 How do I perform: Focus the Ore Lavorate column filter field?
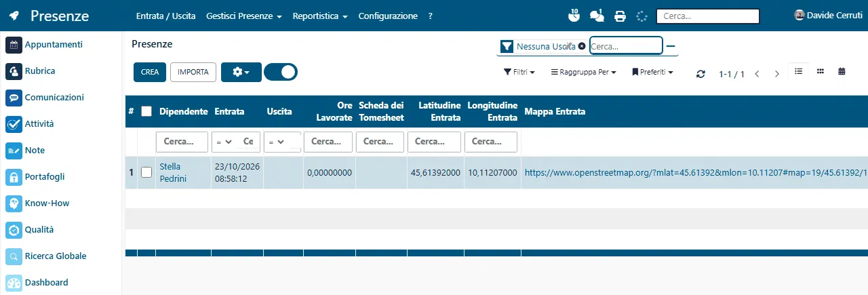(x=328, y=142)
